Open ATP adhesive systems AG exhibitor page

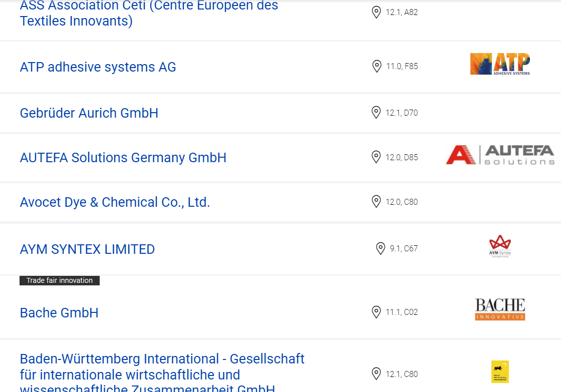(x=98, y=67)
